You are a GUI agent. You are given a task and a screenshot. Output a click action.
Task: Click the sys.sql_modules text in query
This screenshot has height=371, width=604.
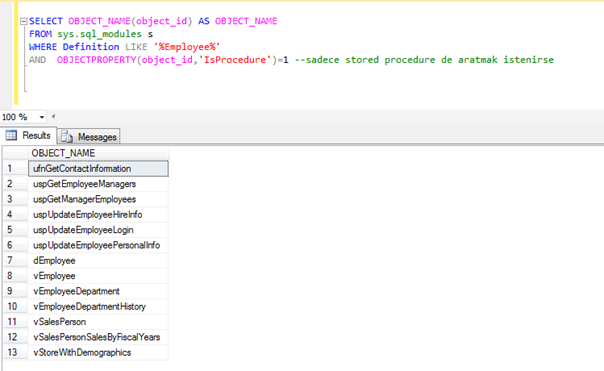click(x=99, y=34)
